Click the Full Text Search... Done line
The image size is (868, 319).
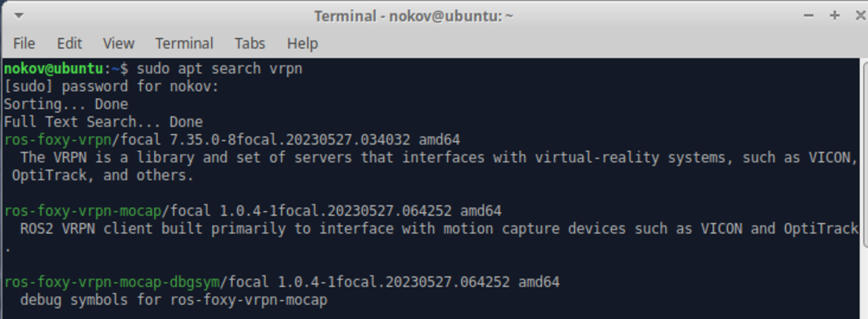click(x=103, y=122)
